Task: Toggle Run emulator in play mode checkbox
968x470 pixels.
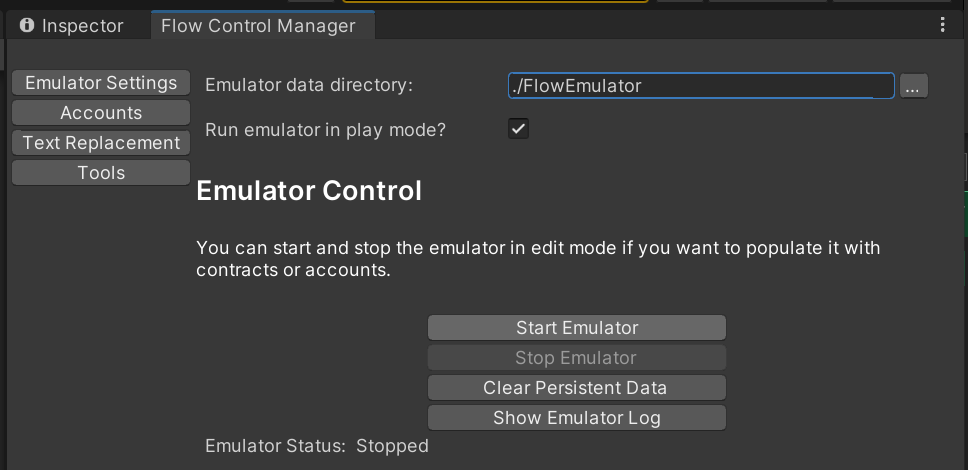Action: click(519, 128)
